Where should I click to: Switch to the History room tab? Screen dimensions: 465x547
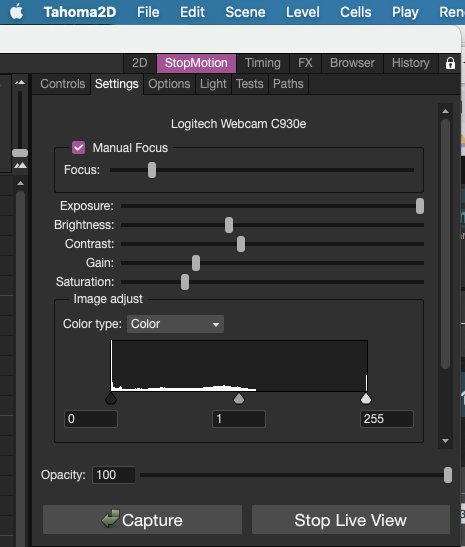(x=411, y=63)
